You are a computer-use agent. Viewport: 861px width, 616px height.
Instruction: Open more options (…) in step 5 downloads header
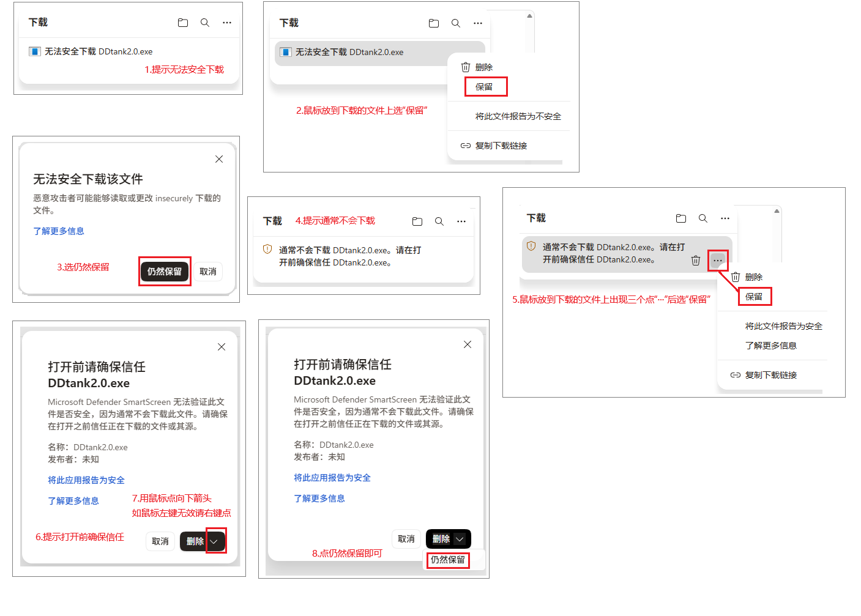(x=725, y=218)
